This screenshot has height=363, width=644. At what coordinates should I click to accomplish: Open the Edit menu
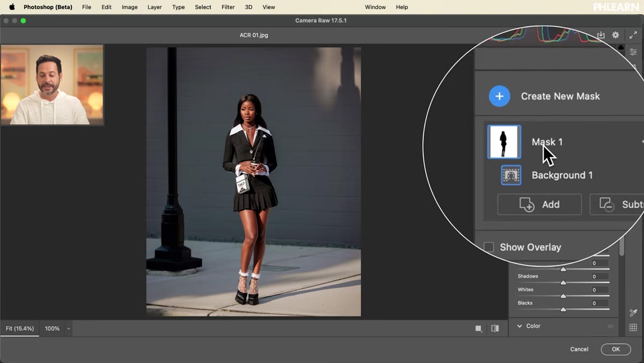pos(106,7)
